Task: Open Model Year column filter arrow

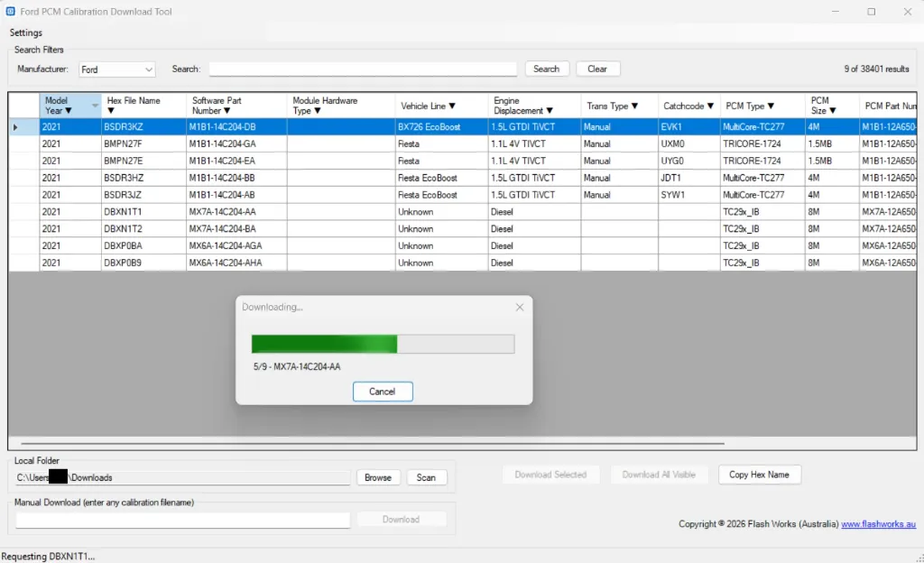Action: click(68, 111)
